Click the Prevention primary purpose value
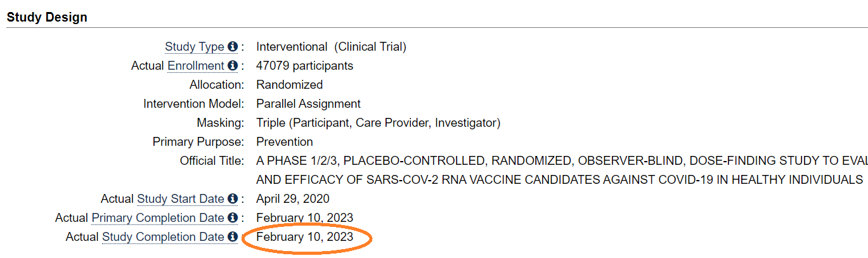This screenshot has width=868, height=258. click(x=284, y=142)
